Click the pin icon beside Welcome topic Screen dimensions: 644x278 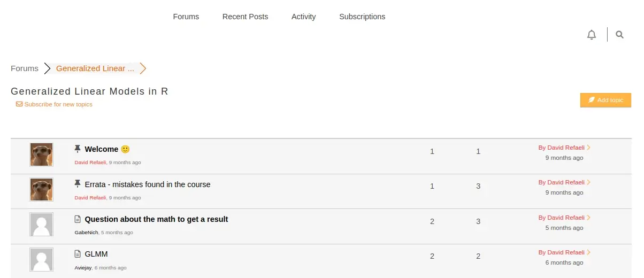tap(78, 149)
